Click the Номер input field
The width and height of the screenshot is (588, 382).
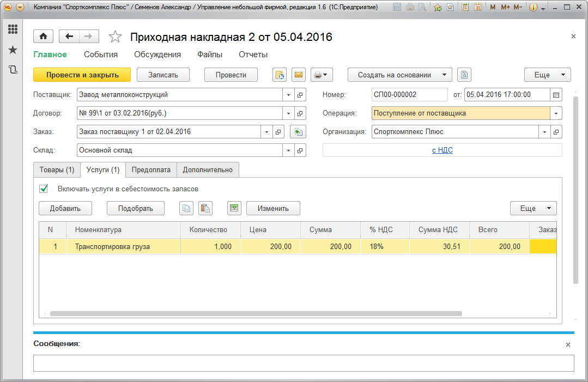[x=409, y=95]
